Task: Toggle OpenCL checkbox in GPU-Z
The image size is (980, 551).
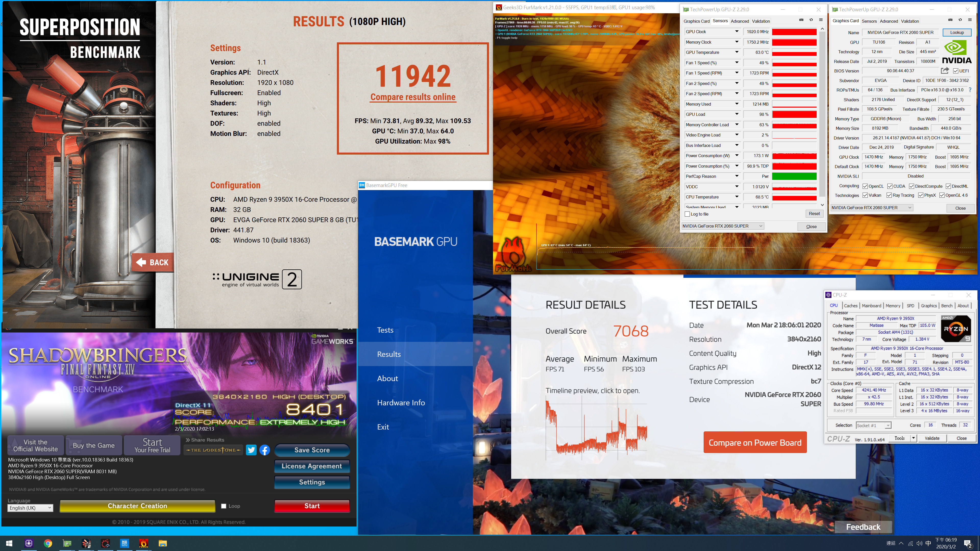Action: [865, 186]
